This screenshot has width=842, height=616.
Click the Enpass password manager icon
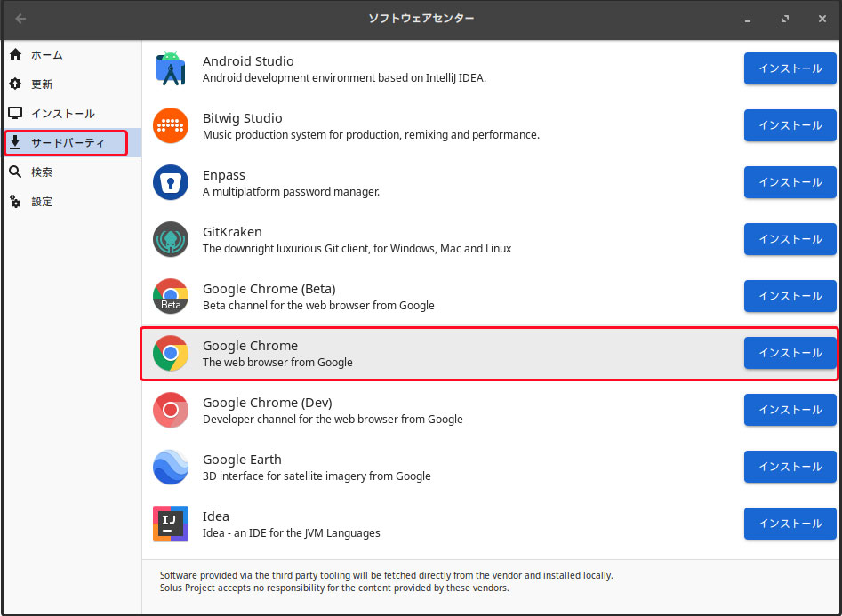pyautogui.click(x=170, y=182)
